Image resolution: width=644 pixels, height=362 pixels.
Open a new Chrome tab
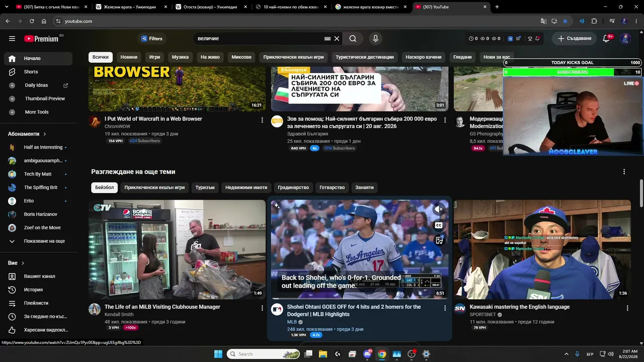tap(497, 7)
